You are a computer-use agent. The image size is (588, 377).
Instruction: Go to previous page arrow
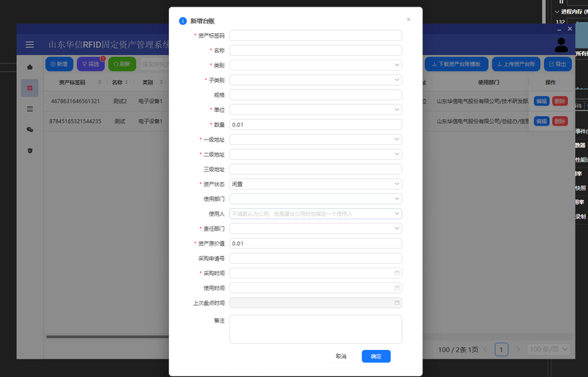[485, 350]
